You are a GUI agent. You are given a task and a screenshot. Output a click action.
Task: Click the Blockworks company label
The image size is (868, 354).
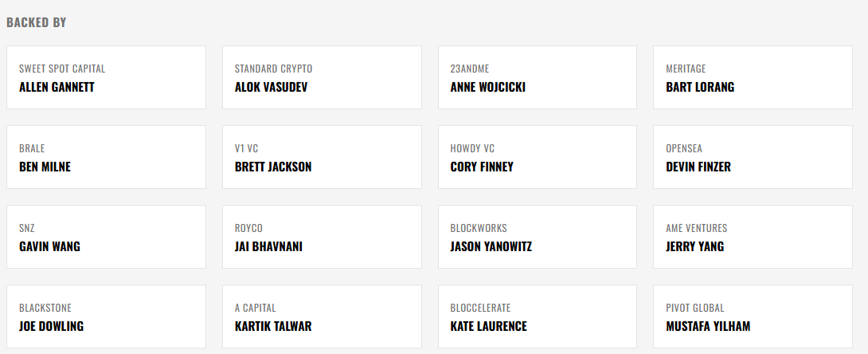(479, 228)
